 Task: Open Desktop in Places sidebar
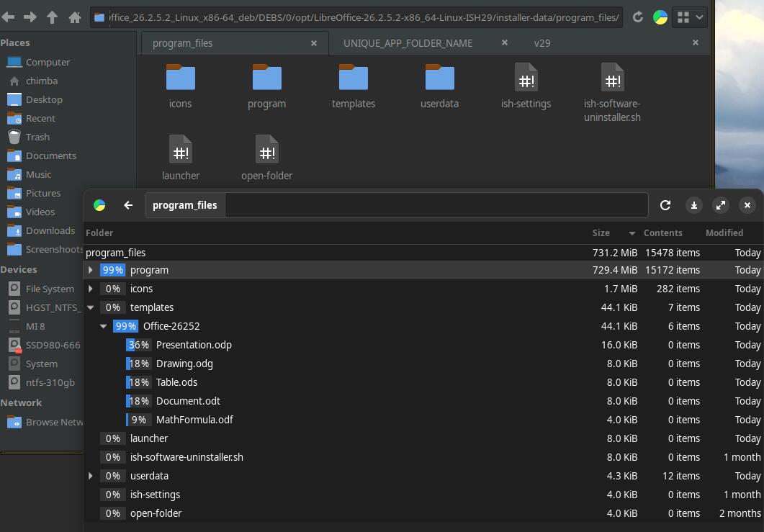coord(44,100)
